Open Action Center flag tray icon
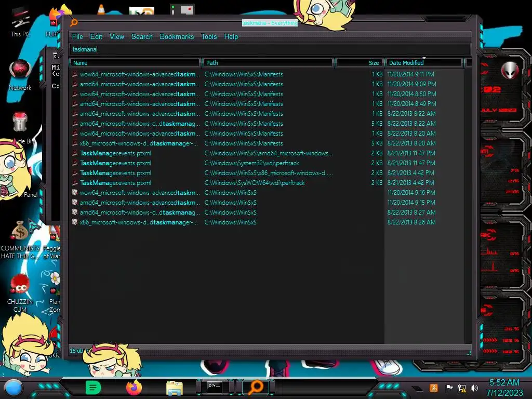532x399 pixels. [448, 388]
